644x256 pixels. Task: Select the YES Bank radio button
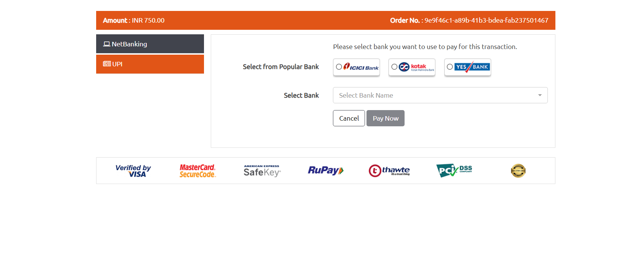[x=450, y=67]
